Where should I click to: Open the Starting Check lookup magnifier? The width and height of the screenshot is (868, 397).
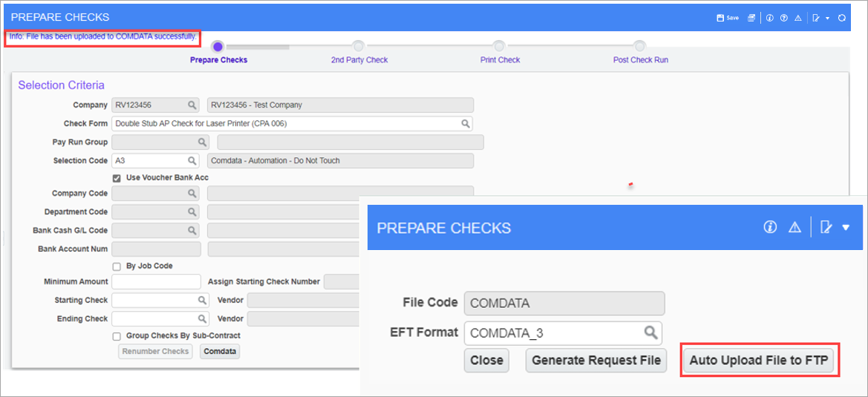point(203,301)
